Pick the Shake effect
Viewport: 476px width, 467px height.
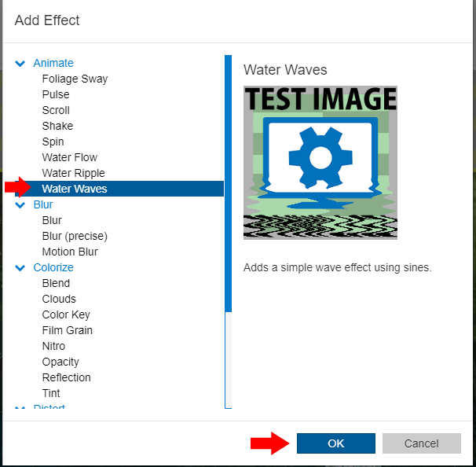coord(57,126)
